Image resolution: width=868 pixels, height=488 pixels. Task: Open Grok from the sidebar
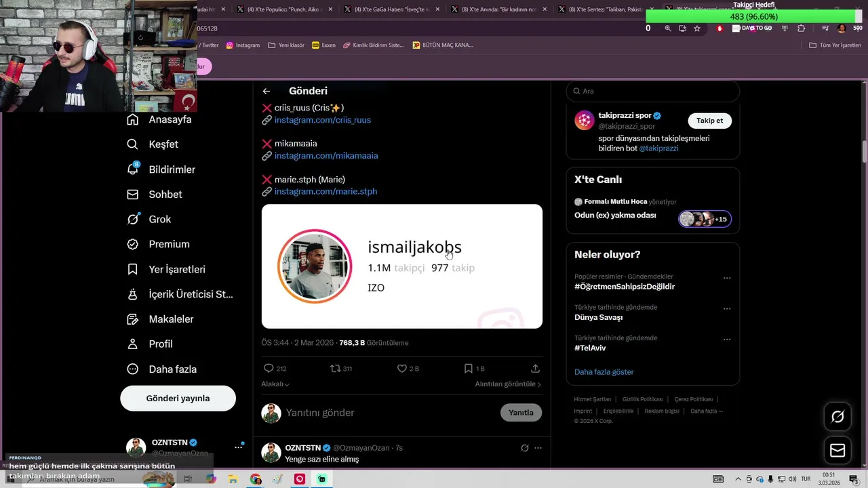(x=149, y=219)
